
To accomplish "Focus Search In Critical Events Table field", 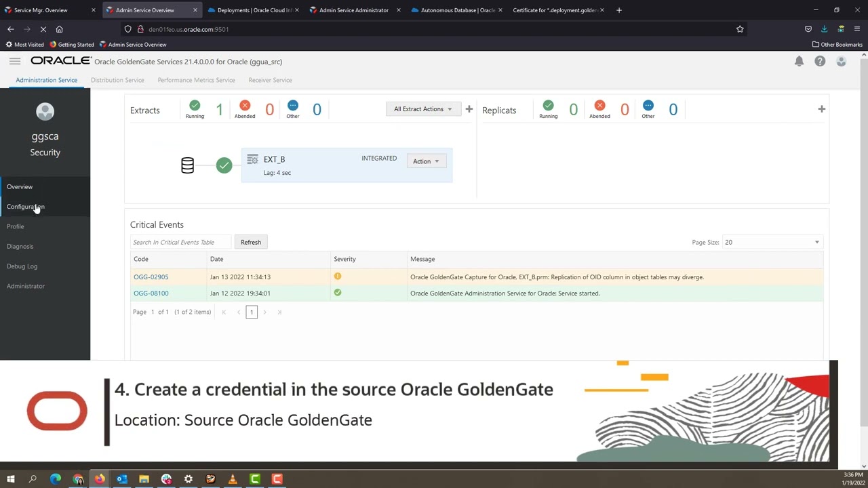I will click(x=180, y=242).
